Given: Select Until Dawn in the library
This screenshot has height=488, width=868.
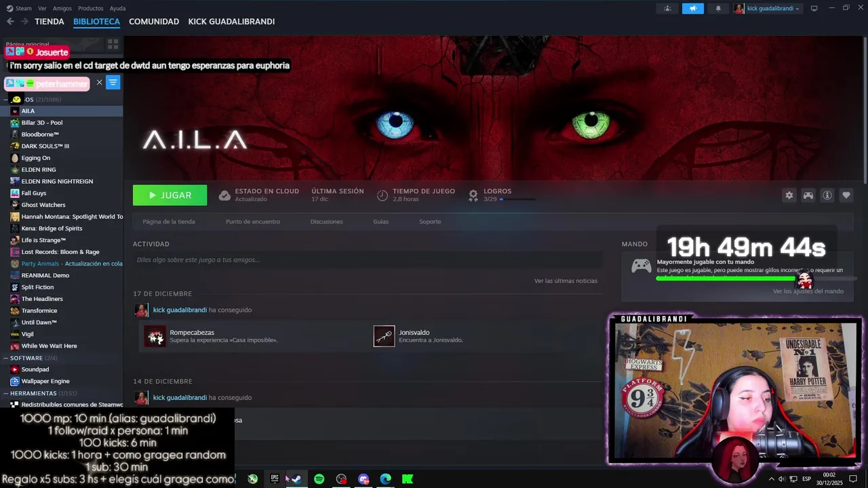Looking at the screenshot, I should (61, 323).
